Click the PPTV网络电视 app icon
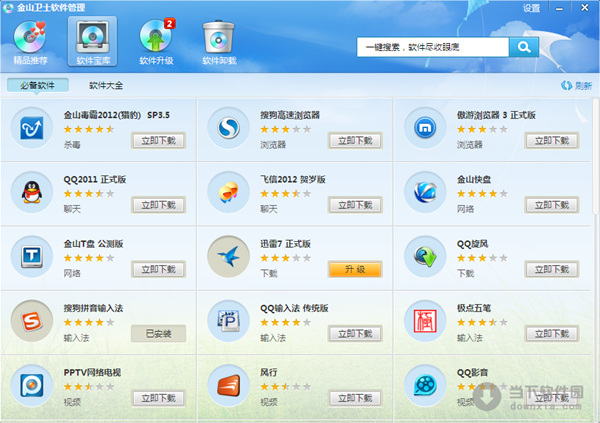This screenshot has width=600, height=423. 32,385
